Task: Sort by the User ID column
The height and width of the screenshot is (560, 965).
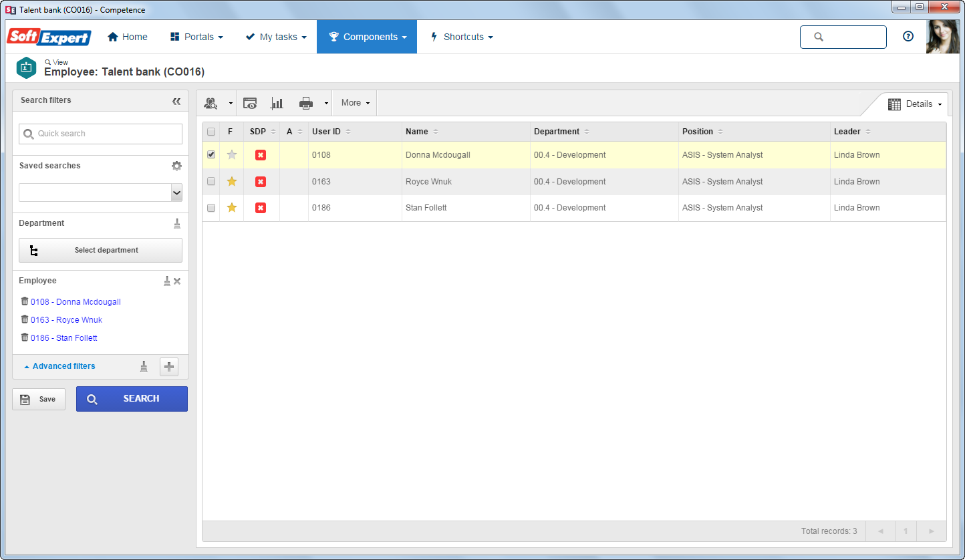Action: [x=331, y=132]
